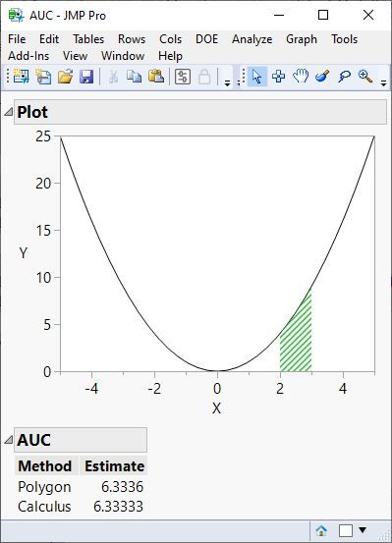Click the Method column header

pos(45,465)
